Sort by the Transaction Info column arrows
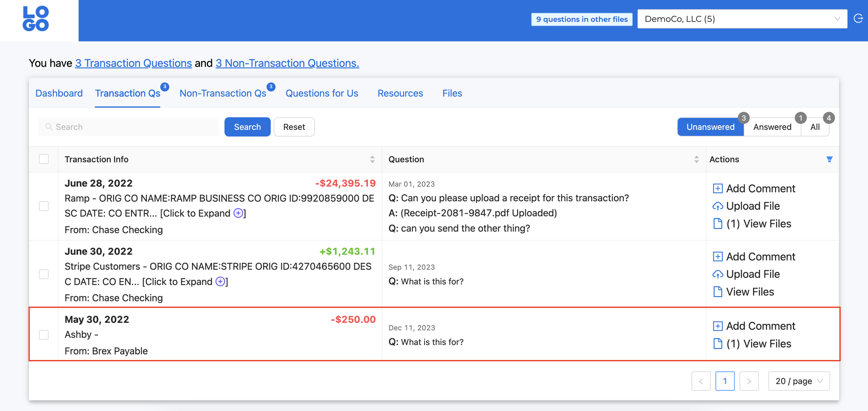This screenshot has height=411, width=868. pos(372,159)
